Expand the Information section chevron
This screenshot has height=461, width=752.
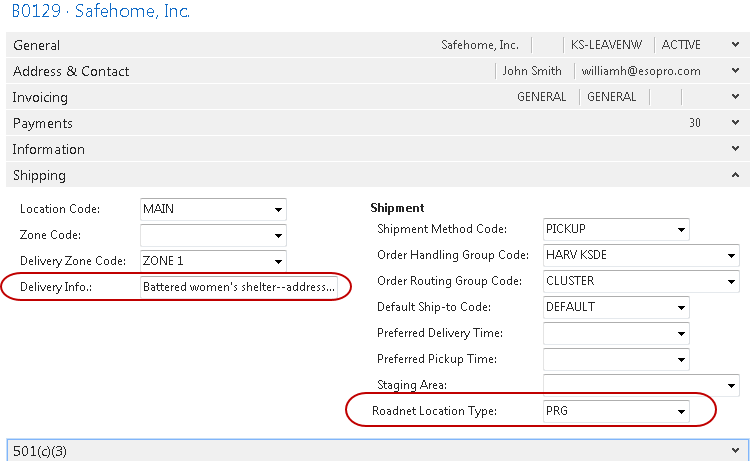click(x=736, y=149)
